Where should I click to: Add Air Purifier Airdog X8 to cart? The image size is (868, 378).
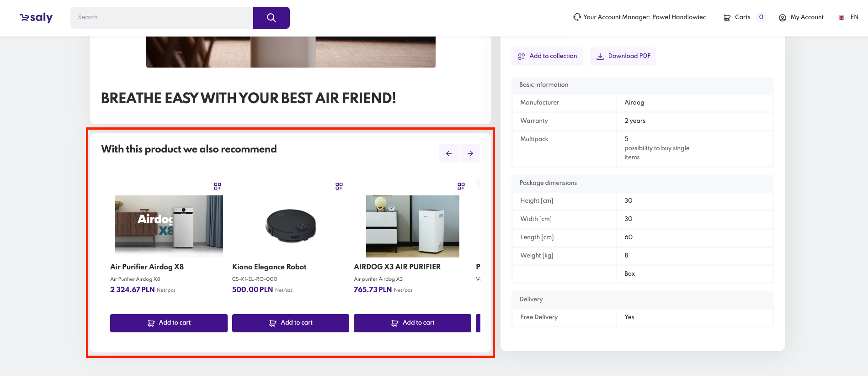point(169,323)
